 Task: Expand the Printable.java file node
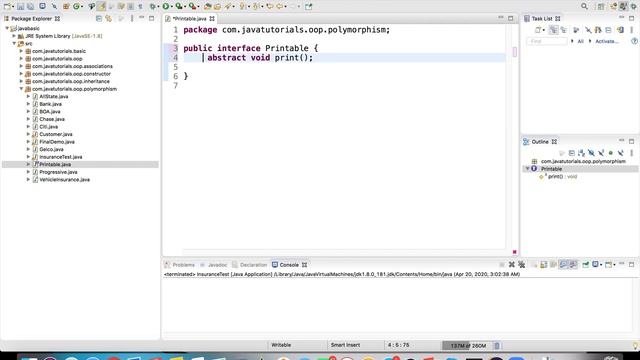[28, 164]
